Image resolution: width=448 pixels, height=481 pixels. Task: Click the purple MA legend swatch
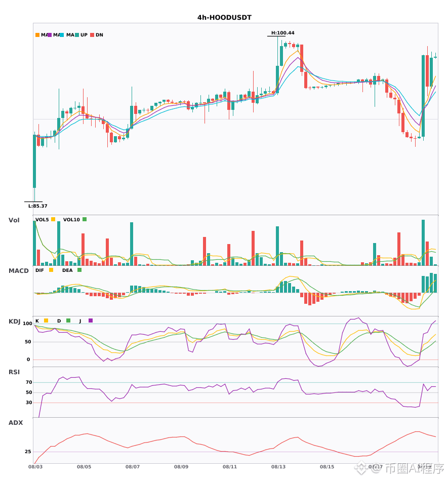coord(50,35)
